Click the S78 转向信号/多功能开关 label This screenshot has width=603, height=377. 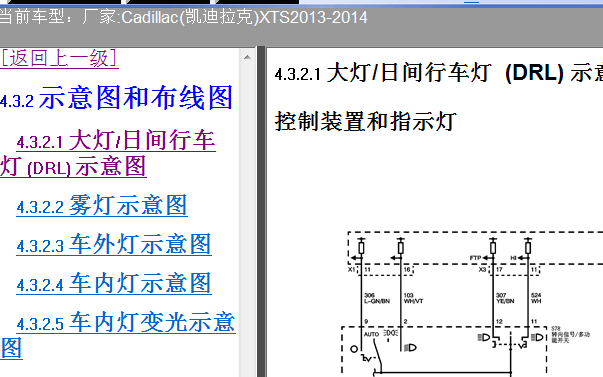point(571,335)
